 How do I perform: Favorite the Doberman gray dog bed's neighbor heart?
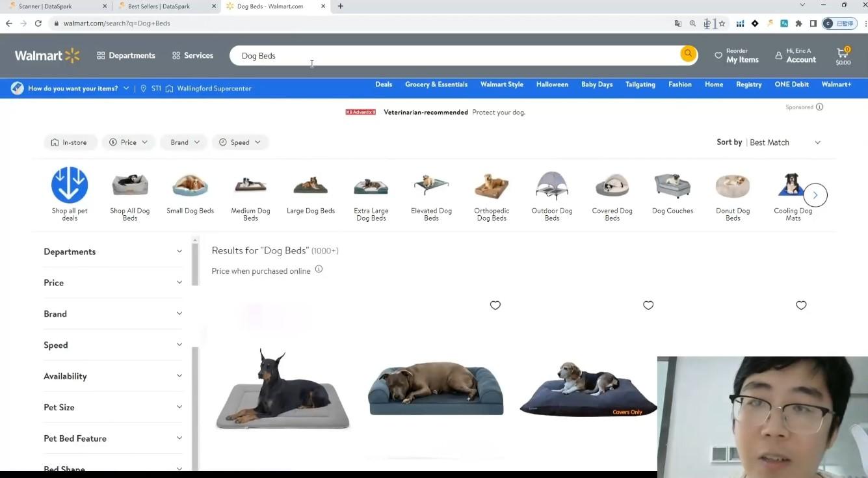pyautogui.click(x=495, y=306)
